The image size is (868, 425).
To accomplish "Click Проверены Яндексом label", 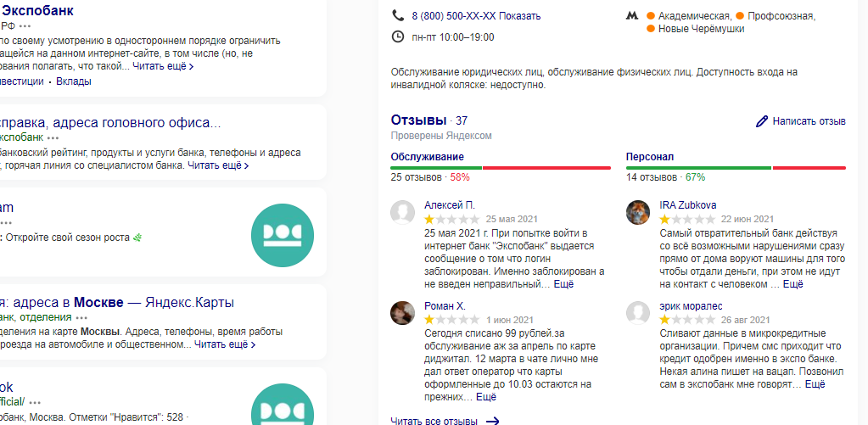I will [441, 136].
